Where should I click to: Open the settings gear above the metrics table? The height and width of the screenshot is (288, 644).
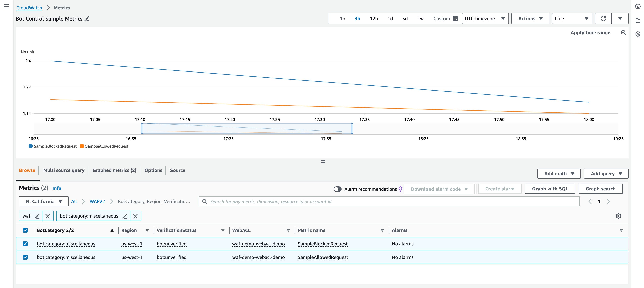[618, 216]
